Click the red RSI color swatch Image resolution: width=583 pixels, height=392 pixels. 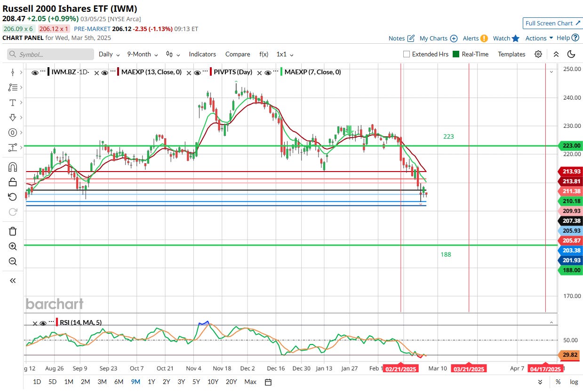click(56, 323)
